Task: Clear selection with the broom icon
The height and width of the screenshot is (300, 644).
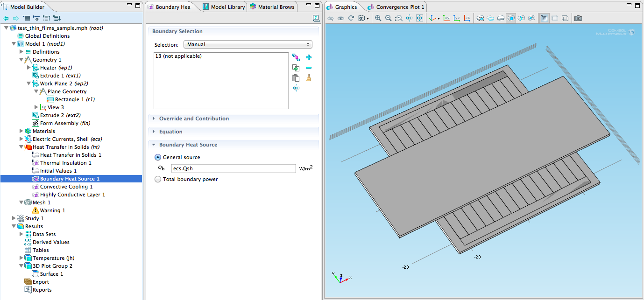Action: tap(308, 78)
